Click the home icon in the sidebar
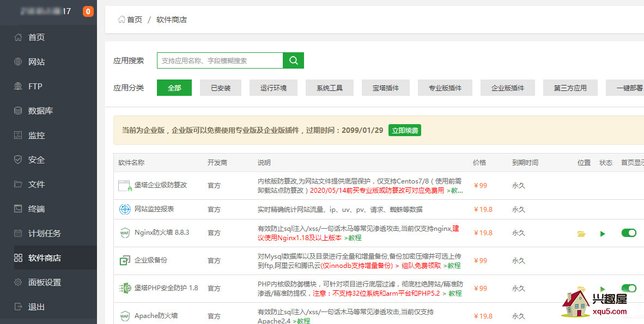The height and width of the screenshot is (324, 644). [x=18, y=38]
